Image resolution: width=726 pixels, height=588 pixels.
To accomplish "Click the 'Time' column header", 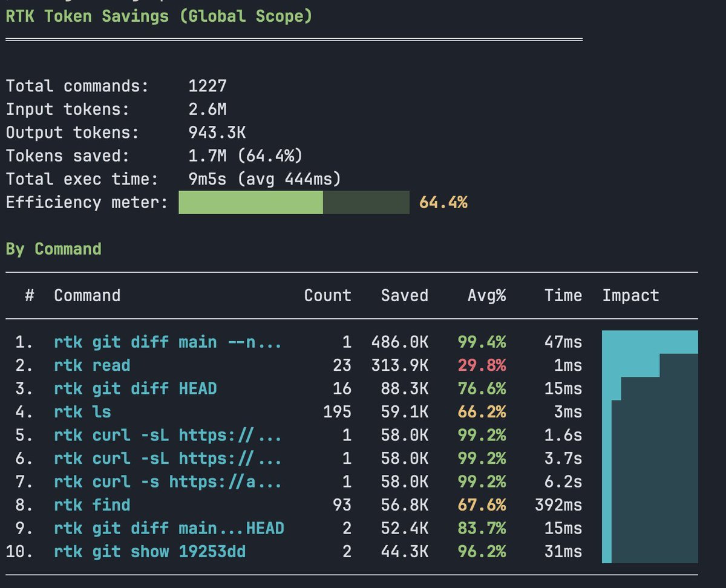I will coord(563,295).
